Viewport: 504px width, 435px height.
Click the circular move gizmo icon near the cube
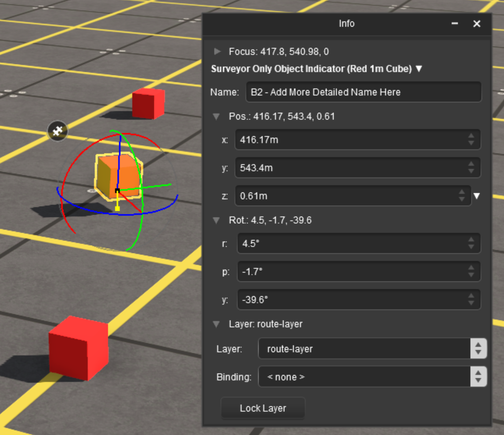[58, 131]
